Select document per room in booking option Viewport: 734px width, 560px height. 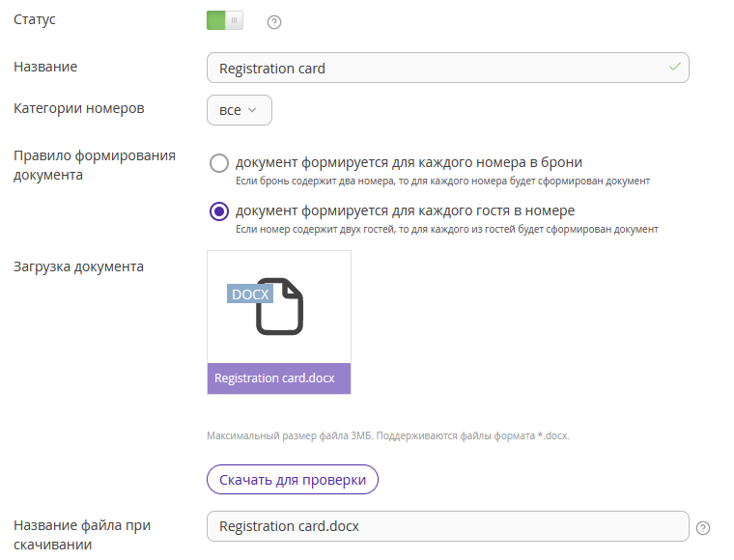tap(219, 163)
